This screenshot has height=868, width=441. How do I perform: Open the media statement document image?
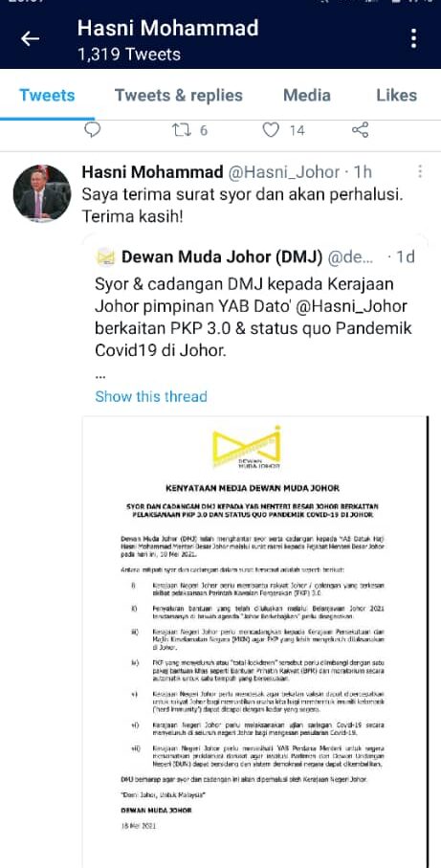(x=255, y=641)
